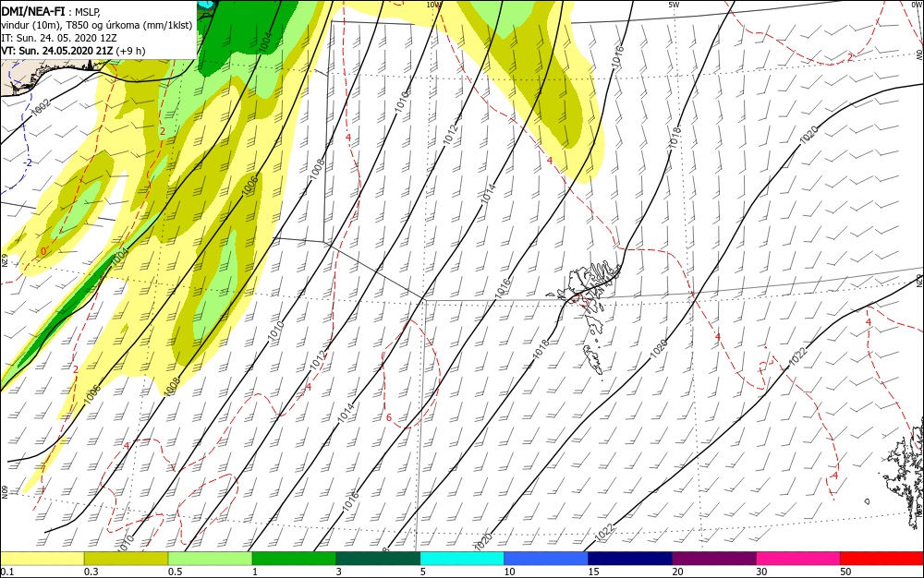Click the "0.1" legend scale value

click(7, 572)
